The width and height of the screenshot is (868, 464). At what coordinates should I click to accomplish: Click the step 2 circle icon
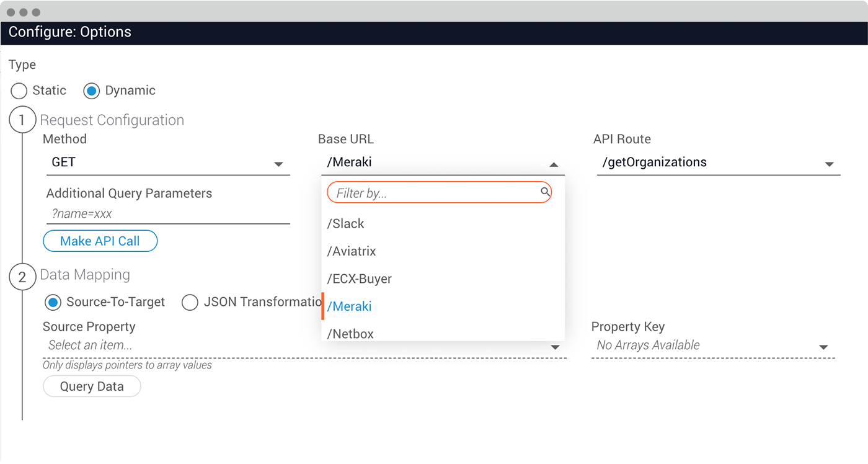click(x=22, y=277)
